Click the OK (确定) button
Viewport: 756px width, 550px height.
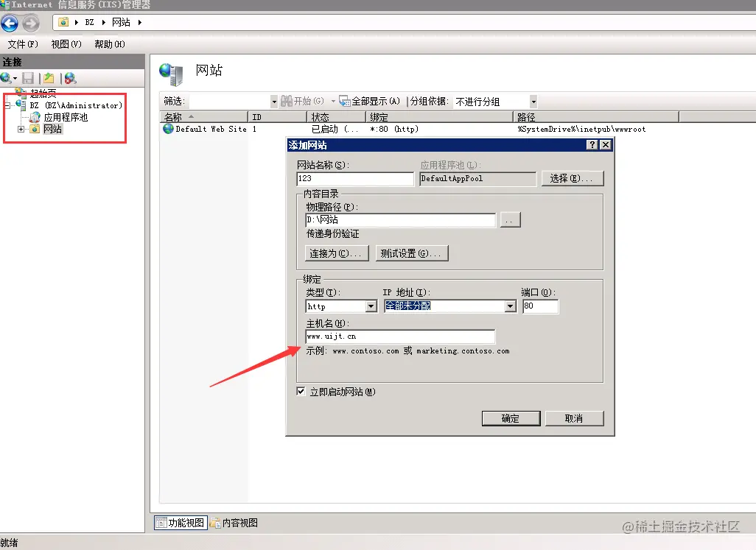point(511,418)
